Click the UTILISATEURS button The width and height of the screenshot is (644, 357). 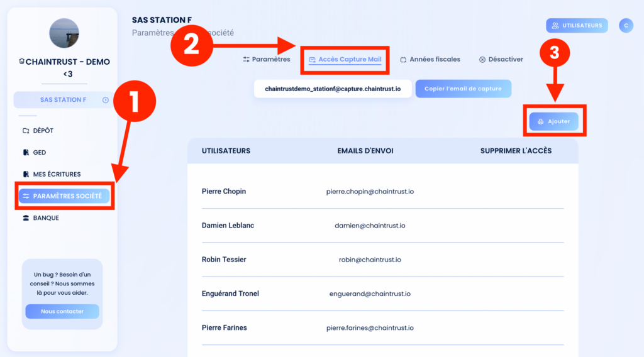click(x=577, y=25)
